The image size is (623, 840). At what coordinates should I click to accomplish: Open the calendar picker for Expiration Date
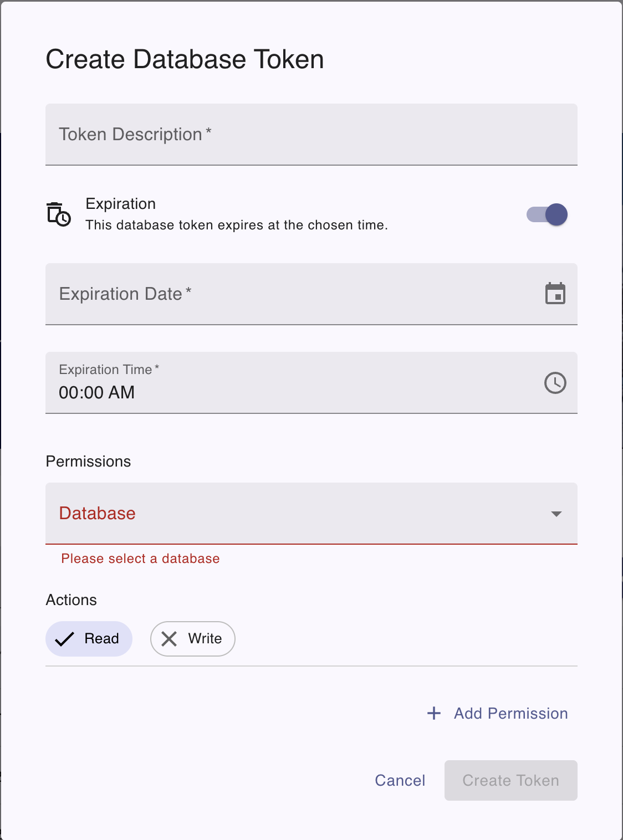click(556, 294)
